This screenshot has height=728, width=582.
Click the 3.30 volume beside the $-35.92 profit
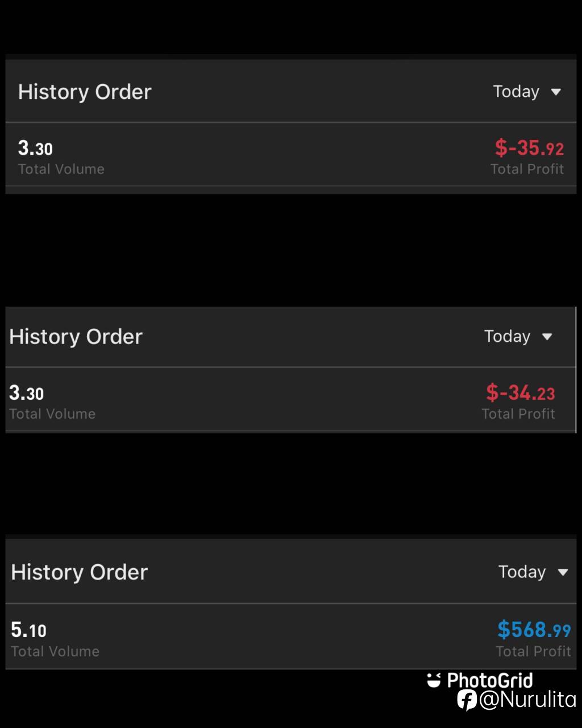click(x=35, y=148)
